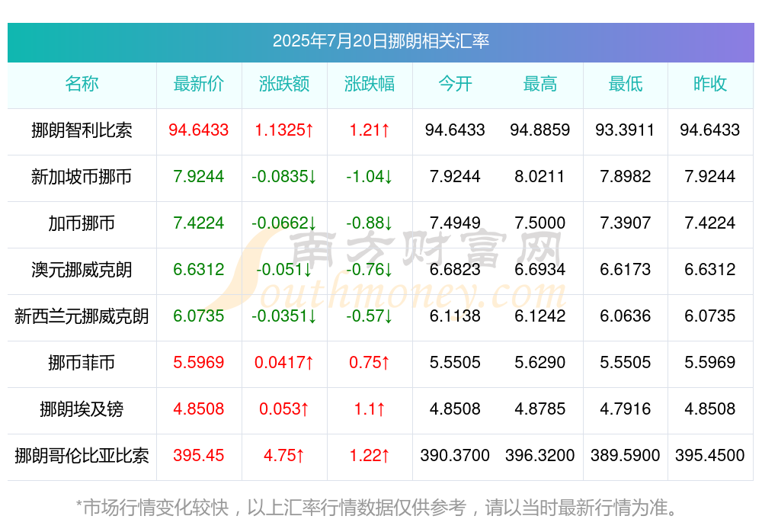Click the high value 4.8785

pos(540,409)
